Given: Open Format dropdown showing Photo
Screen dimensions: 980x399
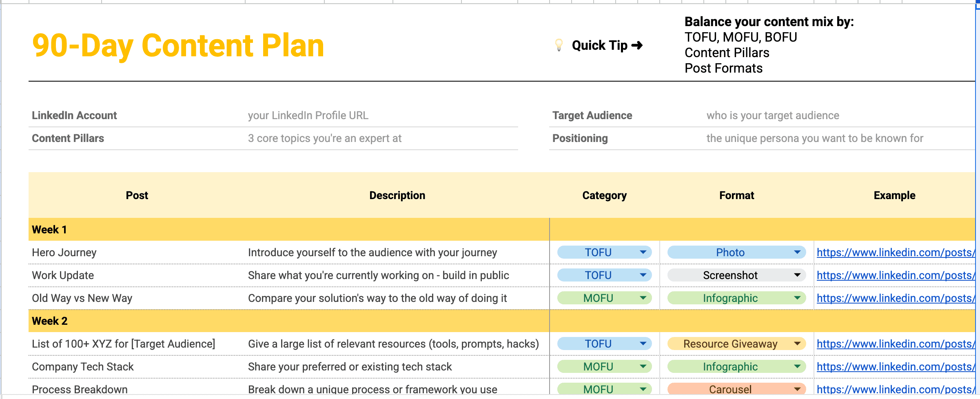Looking at the screenshot, I should pos(797,253).
